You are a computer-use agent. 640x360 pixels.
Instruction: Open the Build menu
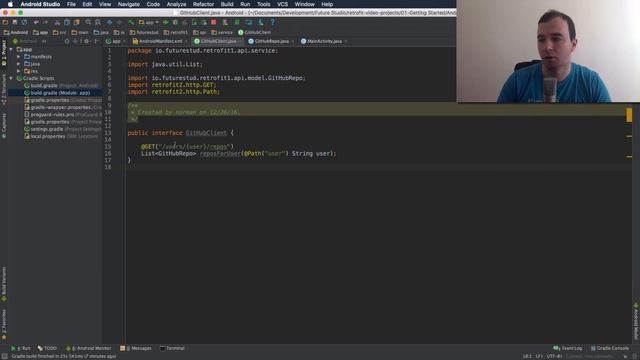pos(227,4)
